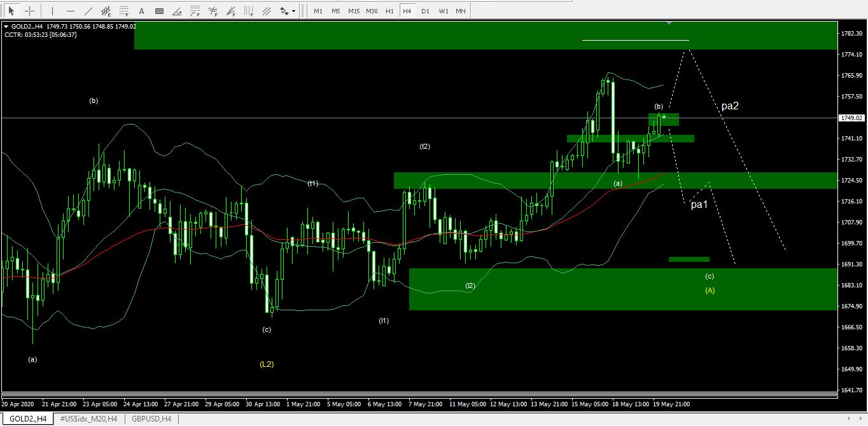The height and width of the screenshot is (426, 868).
Task: Click the Arrows objects icon
Action: coord(284,11)
